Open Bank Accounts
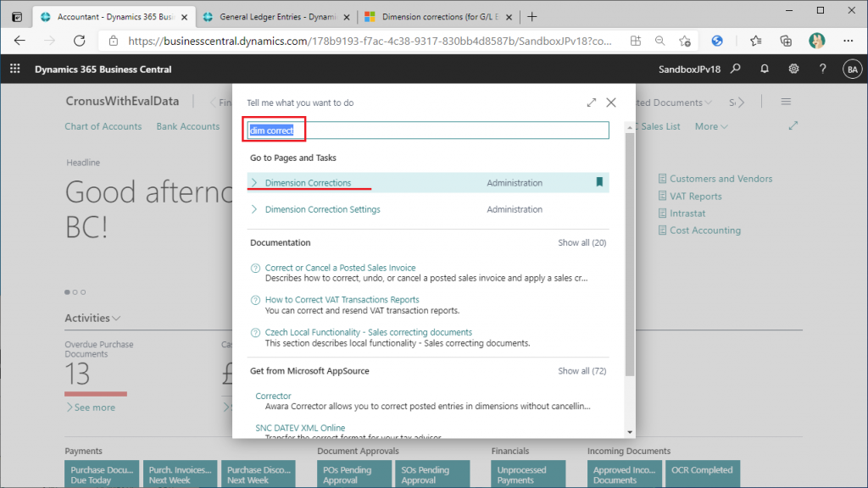Screen dimensions: 868x488 tap(187, 126)
